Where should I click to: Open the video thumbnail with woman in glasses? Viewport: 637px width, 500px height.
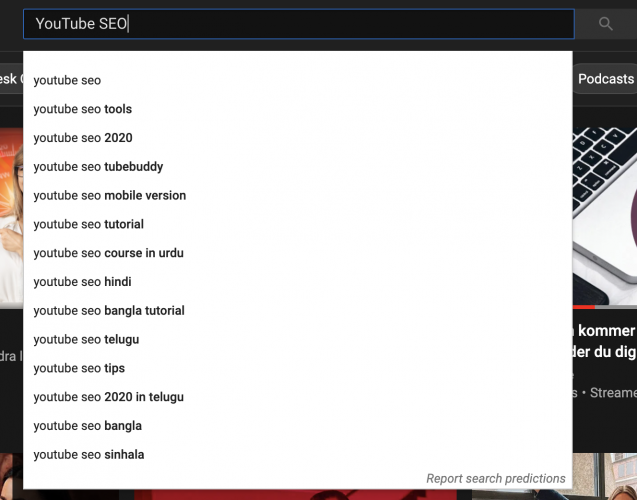tap(11, 216)
